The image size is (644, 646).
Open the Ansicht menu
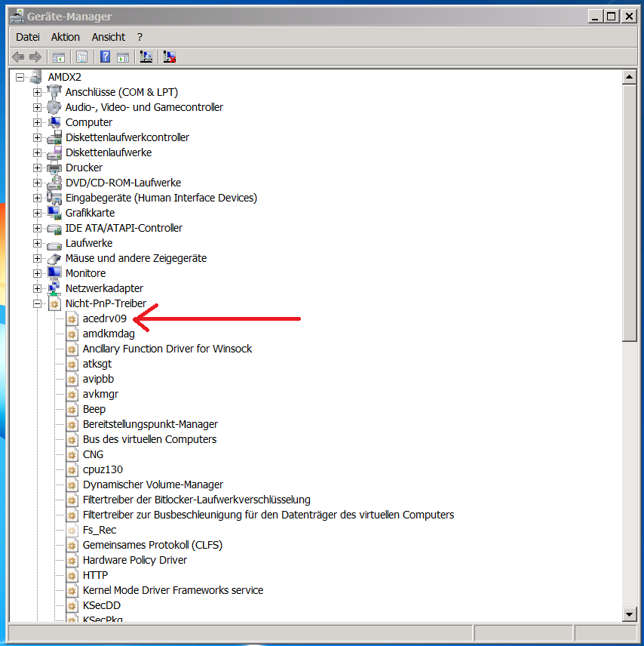point(109,37)
